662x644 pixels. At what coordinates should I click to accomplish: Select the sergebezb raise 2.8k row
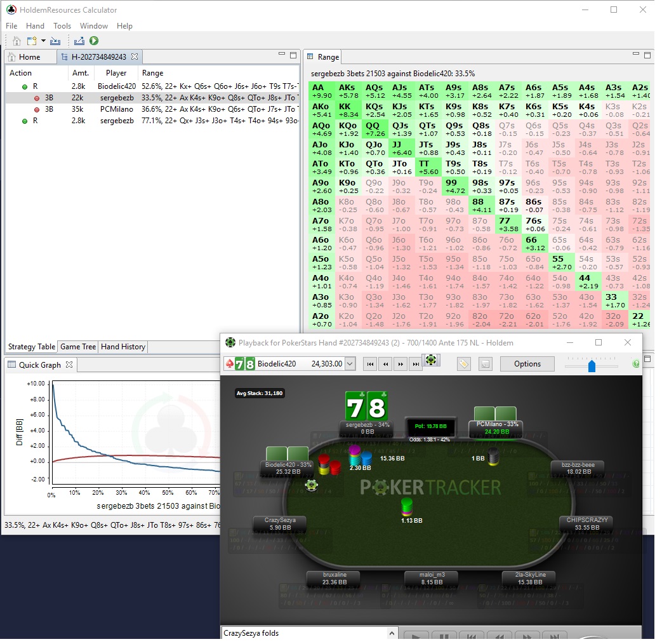pyautogui.click(x=153, y=121)
